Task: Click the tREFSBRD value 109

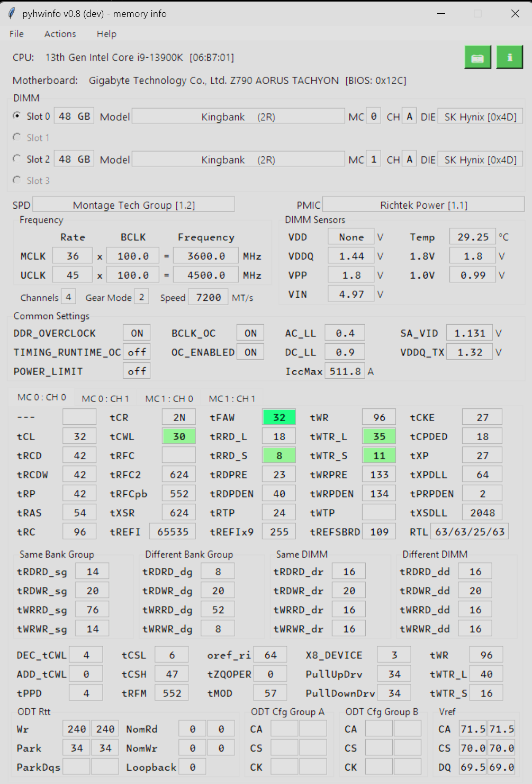Action: pyautogui.click(x=379, y=532)
